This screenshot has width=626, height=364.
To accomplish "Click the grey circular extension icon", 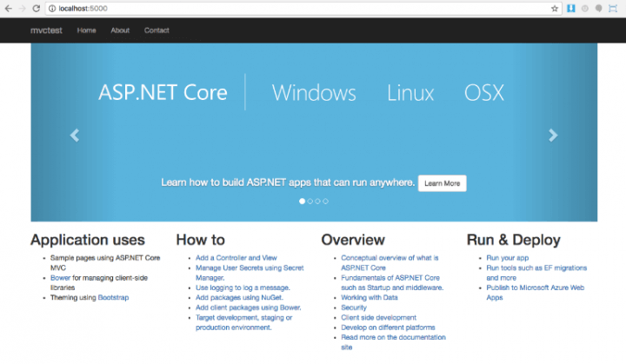I will point(585,9).
